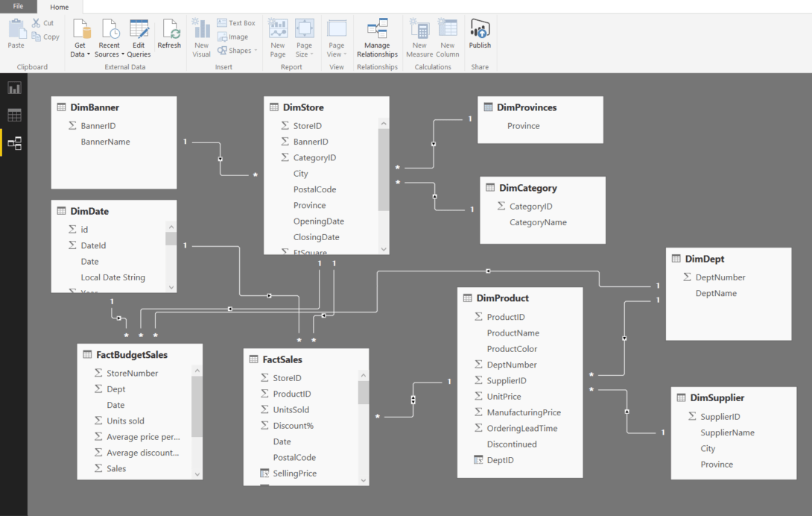Select the Home ribbon tab

coord(59,7)
